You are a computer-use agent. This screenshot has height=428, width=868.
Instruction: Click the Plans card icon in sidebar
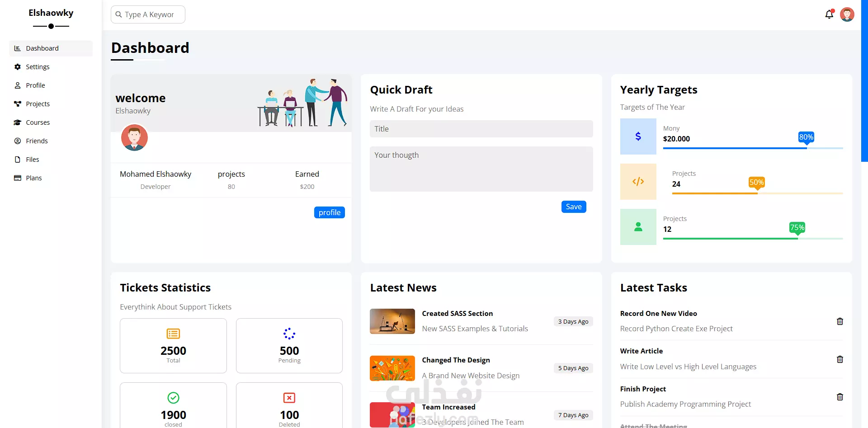coord(18,178)
